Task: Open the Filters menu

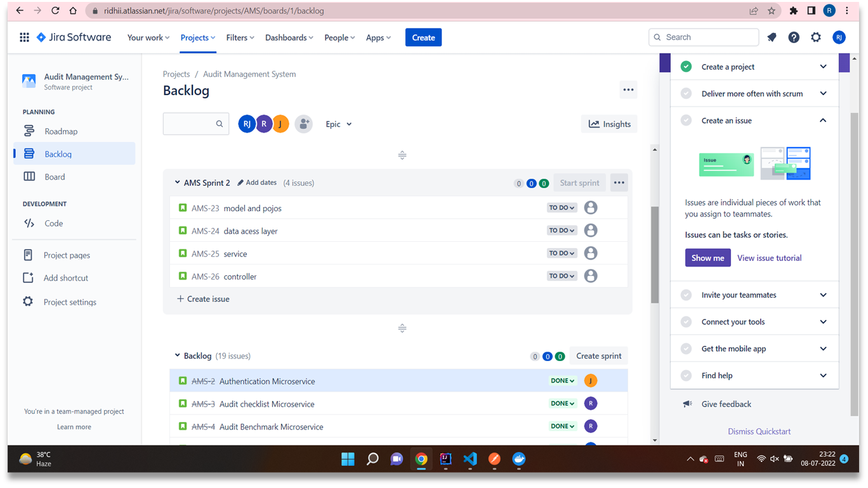Action: click(239, 37)
